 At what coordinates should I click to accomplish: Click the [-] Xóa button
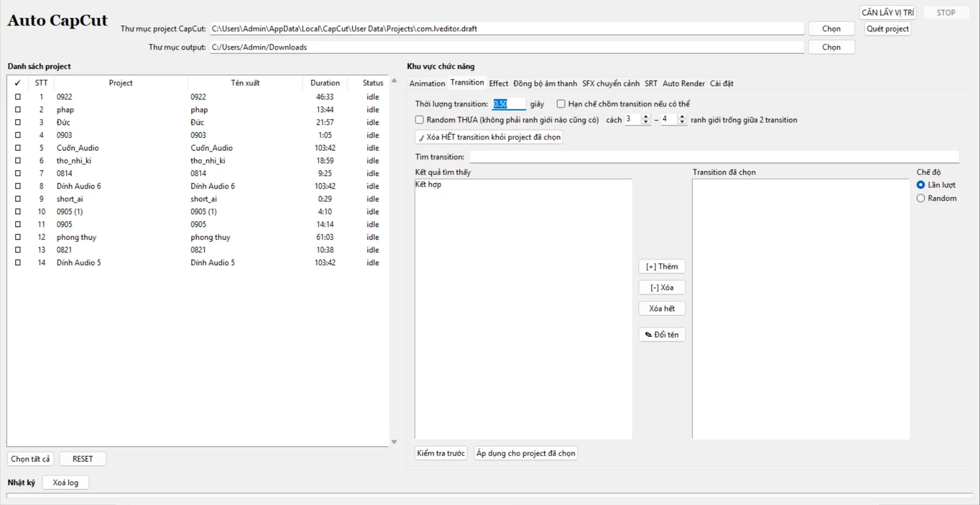click(661, 288)
